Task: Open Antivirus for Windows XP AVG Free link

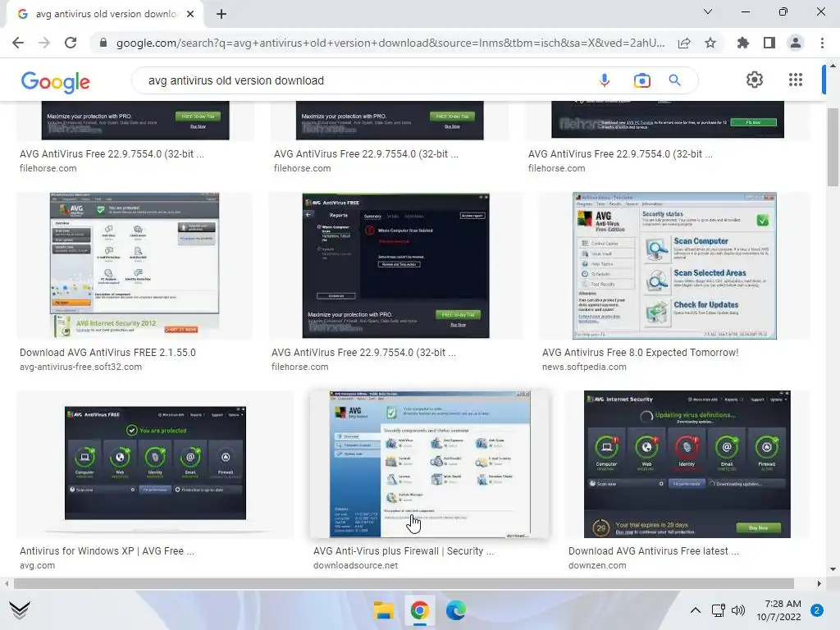Action: [107, 550]
